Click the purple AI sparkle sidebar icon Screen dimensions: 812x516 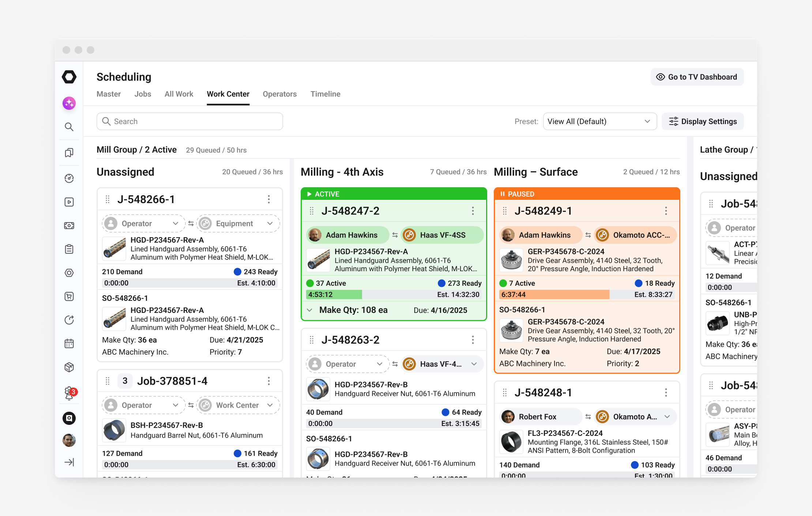coord(69,103)
